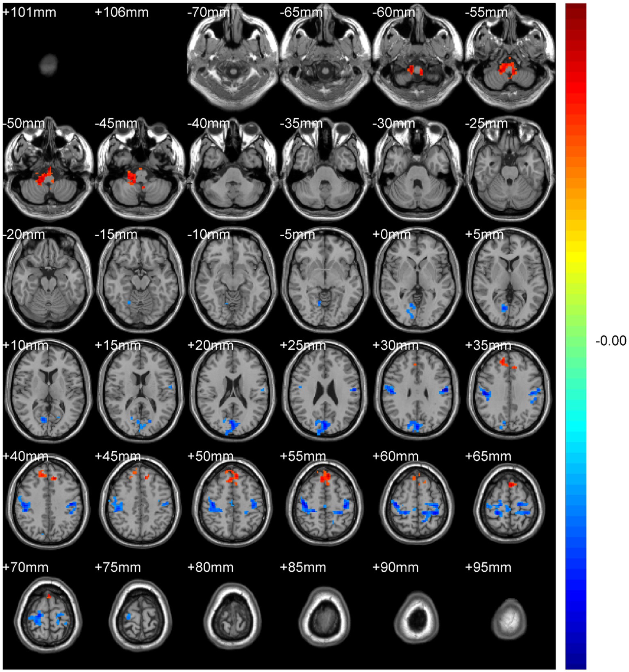Screen dimensions: 629x672
Task: Select the +0mm brain slice
Action: click(417, 281)
